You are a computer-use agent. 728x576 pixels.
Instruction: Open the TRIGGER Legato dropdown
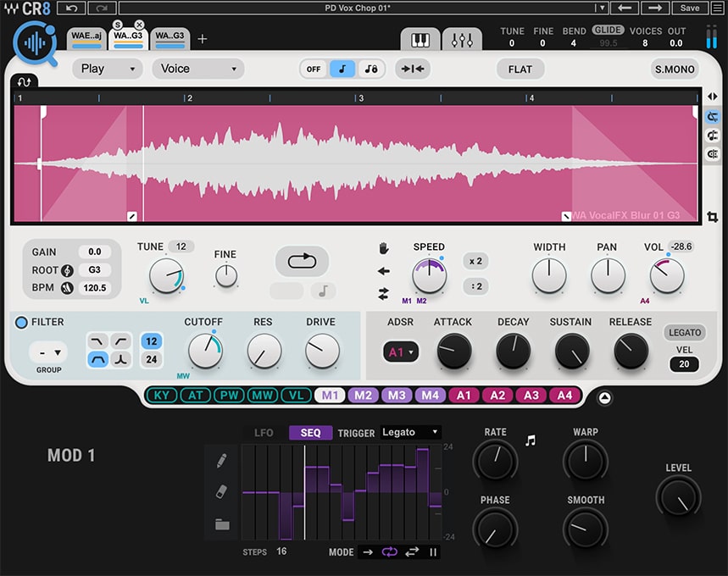pos(410,432)
